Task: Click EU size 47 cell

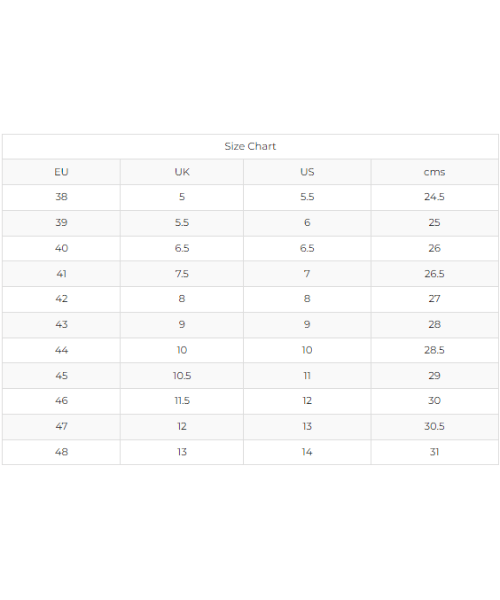Action: (x=61, y=427)
